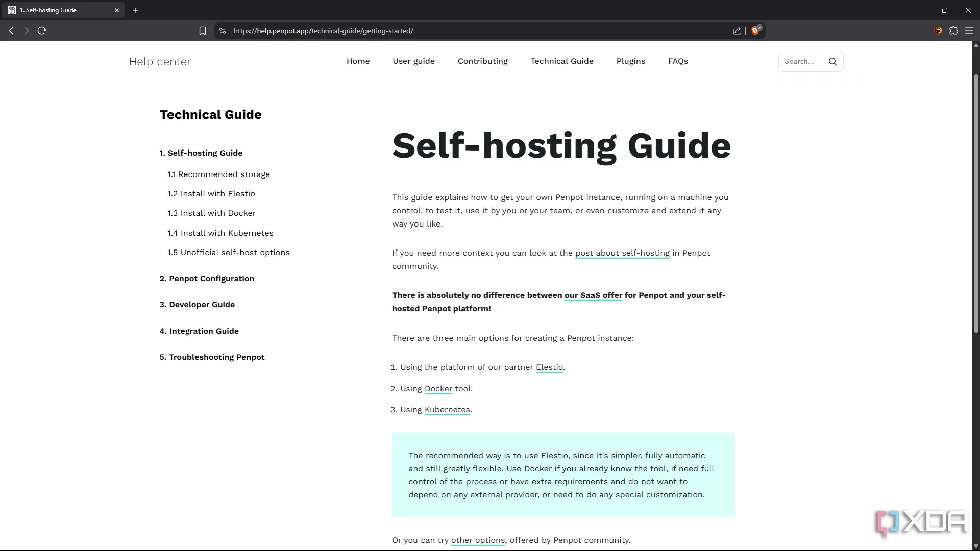Viewport: 980px width, 551px height.
Task: Go to Contributing in navigation
Action: click(x=482, y=61)
